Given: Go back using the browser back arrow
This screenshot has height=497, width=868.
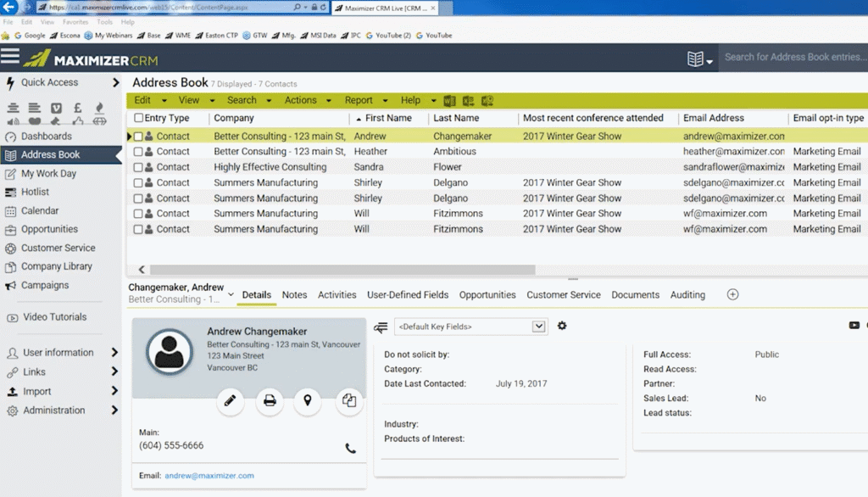Looking at the screenshot, I should pos(8,7).
